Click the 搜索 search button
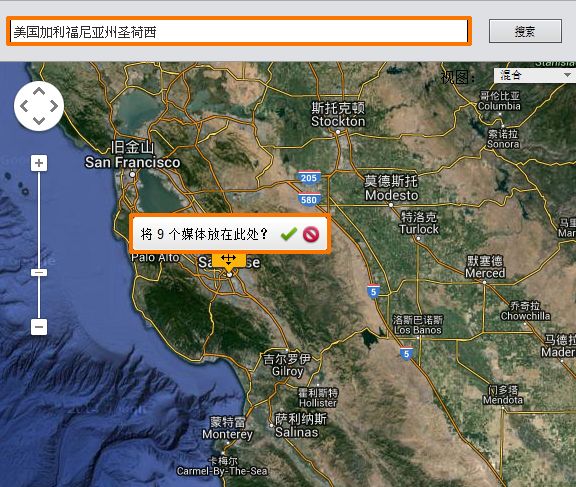Screen dimensions: 576x487 [525, 32]
